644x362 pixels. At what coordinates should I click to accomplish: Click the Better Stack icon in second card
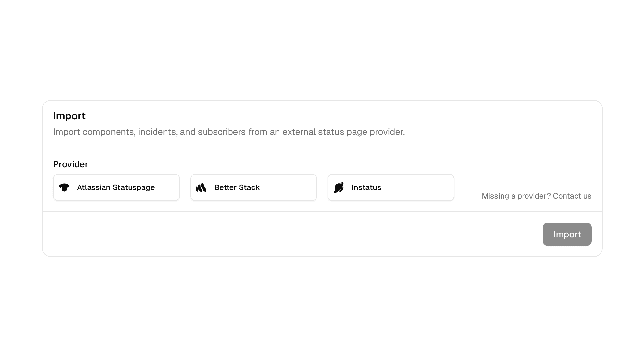coord(201,187)
